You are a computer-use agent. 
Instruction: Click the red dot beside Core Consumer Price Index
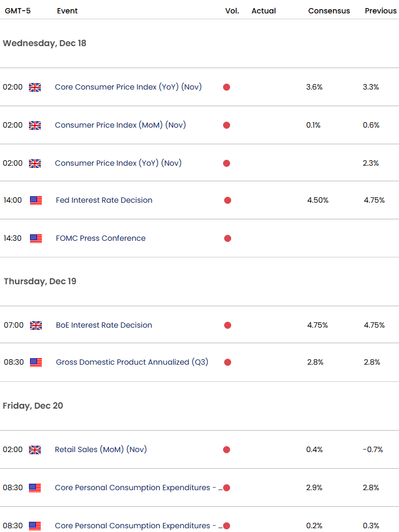[x=227, y=87]
